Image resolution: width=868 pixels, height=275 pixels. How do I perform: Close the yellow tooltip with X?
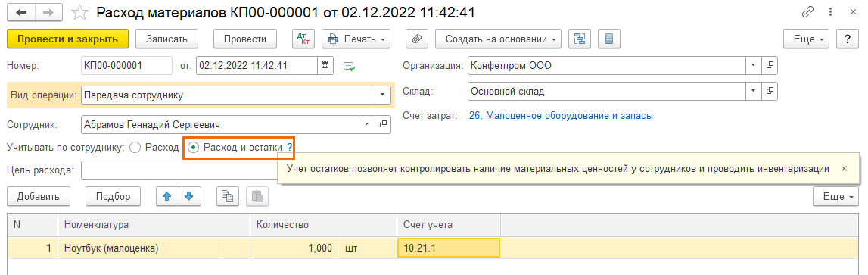(x=844, y=168)
